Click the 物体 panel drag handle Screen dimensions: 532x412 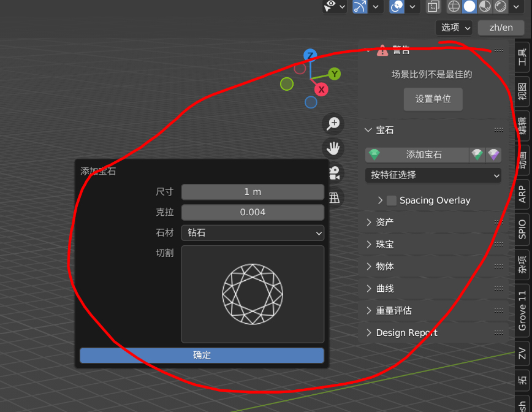tap(499, 267)
